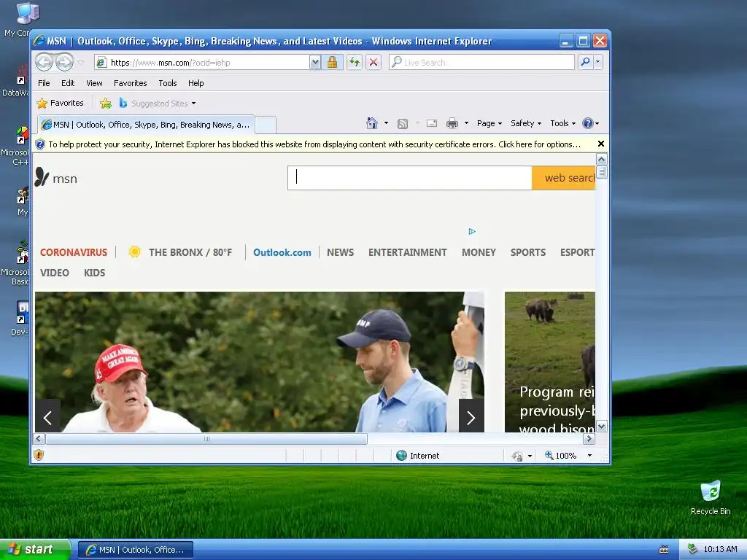
Task: Go forward using the Forward arrow button
Action: 64,62
